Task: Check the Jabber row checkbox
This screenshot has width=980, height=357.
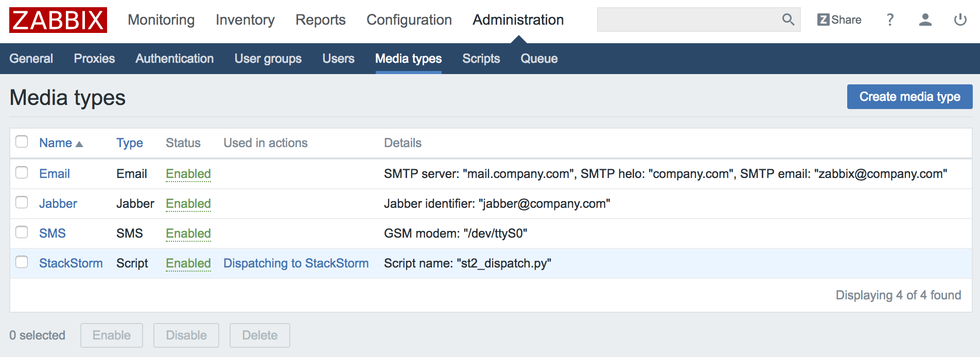Action: coord(22,202)
